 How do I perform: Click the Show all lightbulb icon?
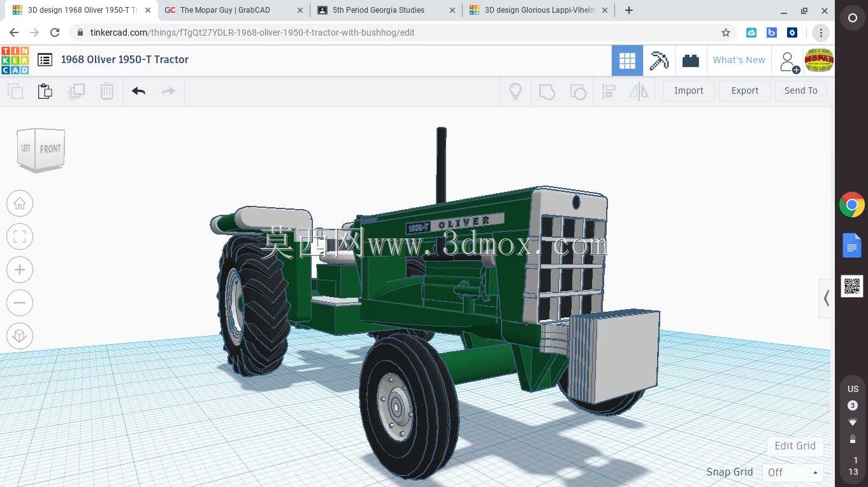tap(516, 91)
